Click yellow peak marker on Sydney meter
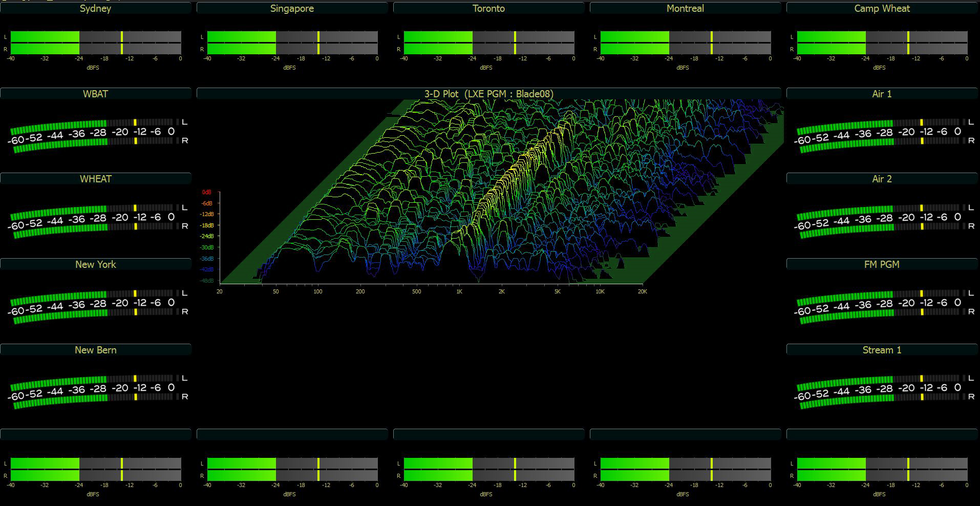Image resolution: width=980 pixels, height=506 pixels. tap(122, 43)
